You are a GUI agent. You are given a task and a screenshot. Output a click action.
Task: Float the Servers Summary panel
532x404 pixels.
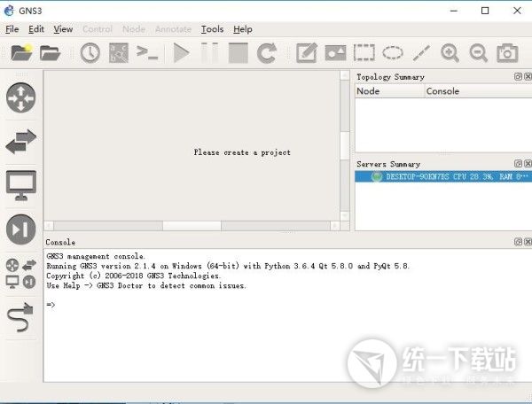tap(518, 164)
